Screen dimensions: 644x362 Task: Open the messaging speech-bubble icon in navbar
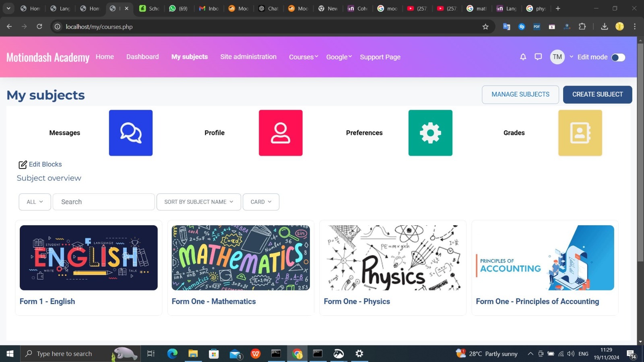tap(538, 57)
